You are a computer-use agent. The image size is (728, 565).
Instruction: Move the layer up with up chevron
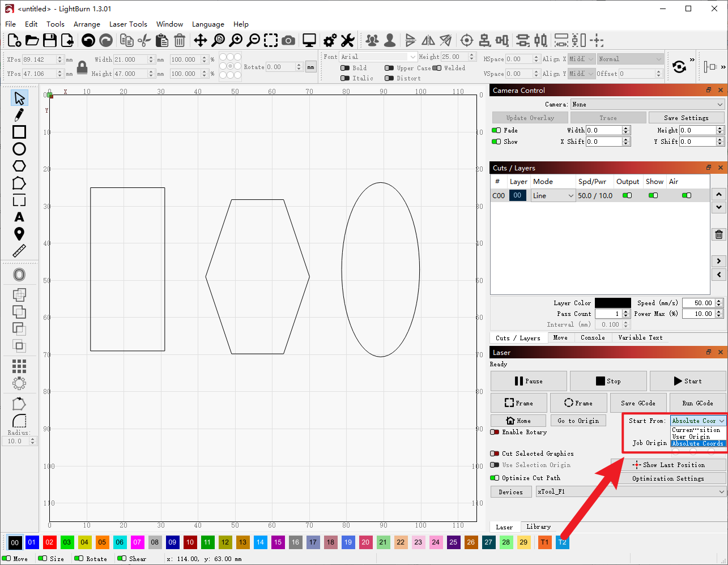(x=719, y=194)
